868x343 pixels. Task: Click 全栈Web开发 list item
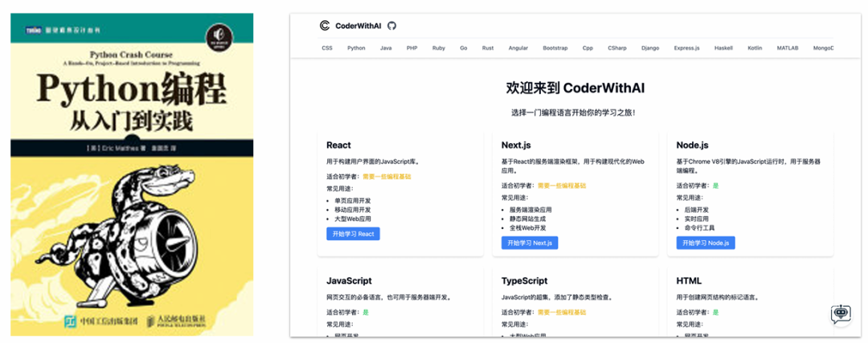point(527,227)
